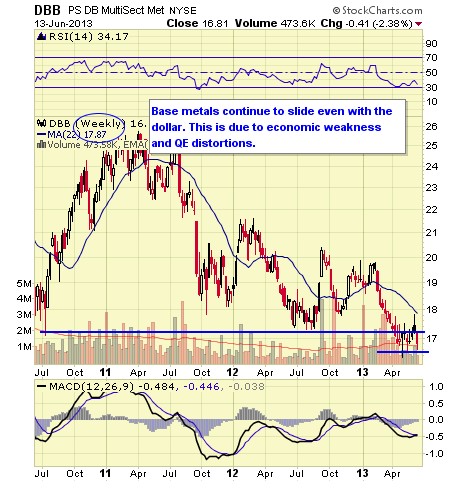The width and height of the screenshot is (460, 482).
Task: Click the -0.5 label on MACD axis
Action: tap(434, 436)
